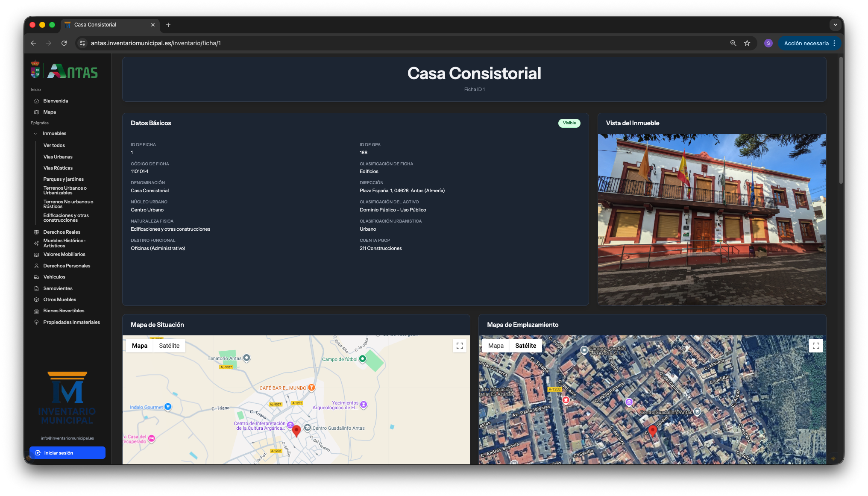Click the Derechos Reales sidebar icon
The width and height of the screenshot is (868, 496).
click(x=37, y=232)
